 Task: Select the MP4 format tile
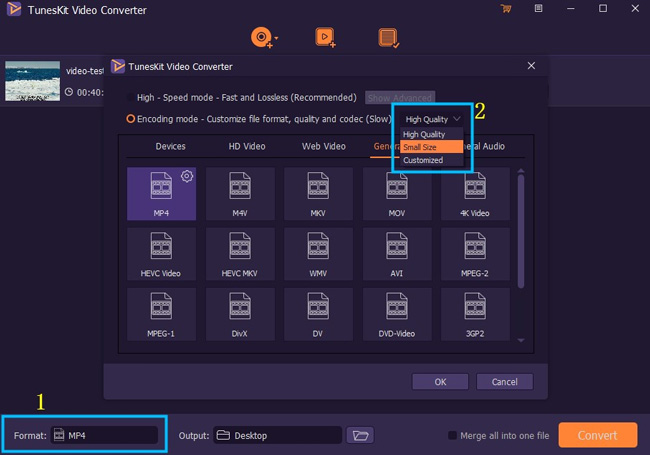tap(161, 194)
